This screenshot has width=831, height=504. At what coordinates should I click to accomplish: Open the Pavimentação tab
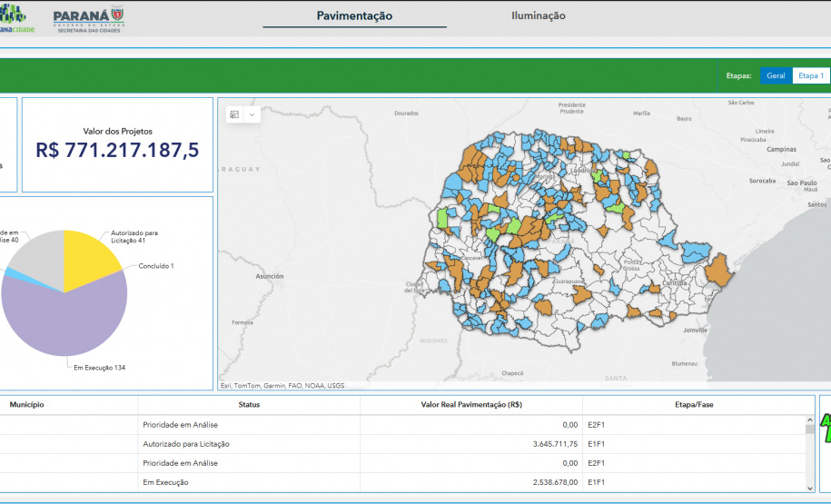[x=354, y=15]
